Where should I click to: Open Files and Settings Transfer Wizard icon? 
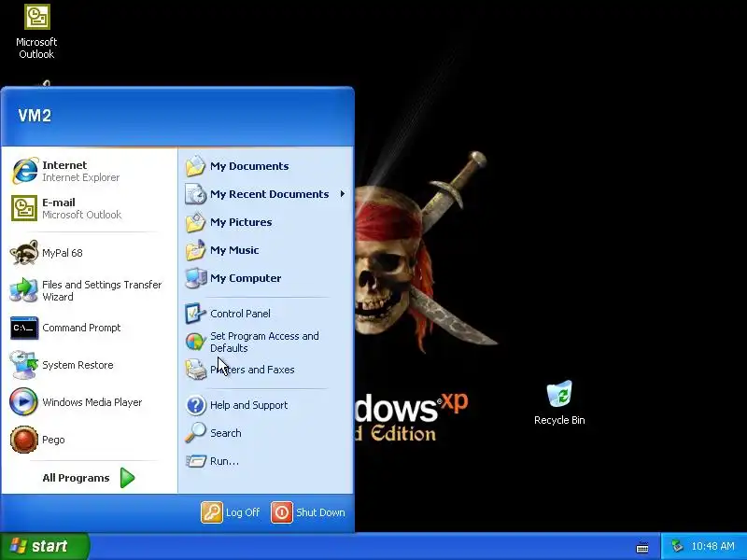(x=24, y=290)
